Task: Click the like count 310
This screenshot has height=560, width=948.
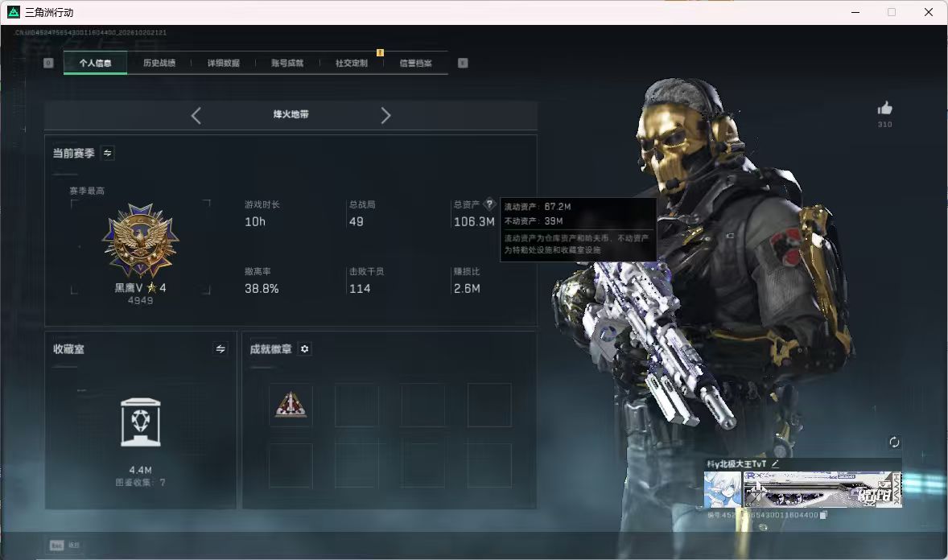Action: (885, 125)
